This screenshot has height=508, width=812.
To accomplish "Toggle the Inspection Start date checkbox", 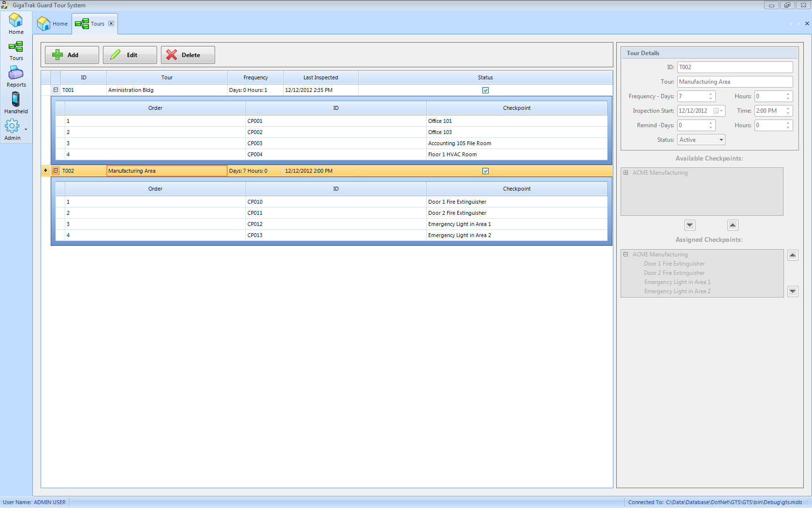I will pyautogui.click(x=716, y=111).
